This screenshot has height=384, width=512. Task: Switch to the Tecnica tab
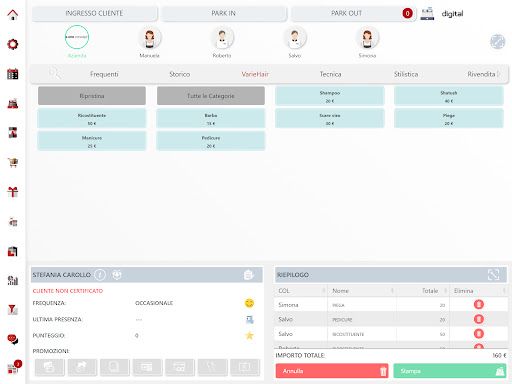pos(330,74)
